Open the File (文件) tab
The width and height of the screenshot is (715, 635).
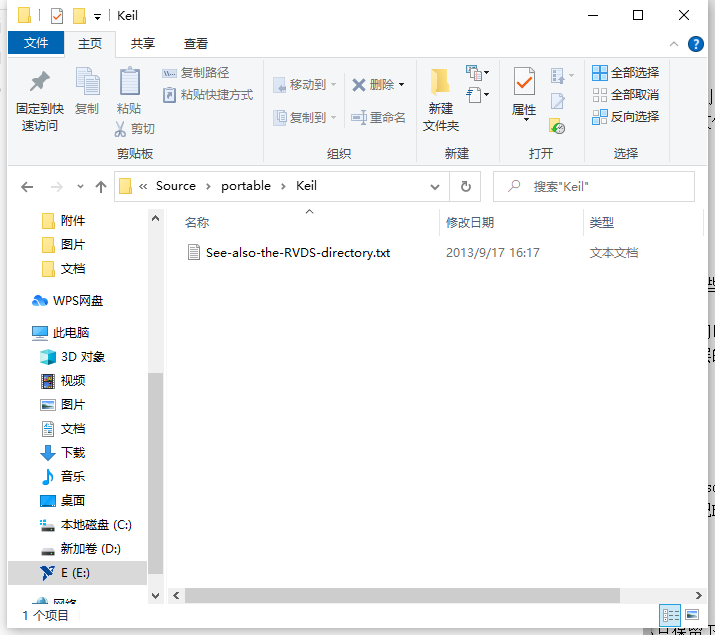36,43
